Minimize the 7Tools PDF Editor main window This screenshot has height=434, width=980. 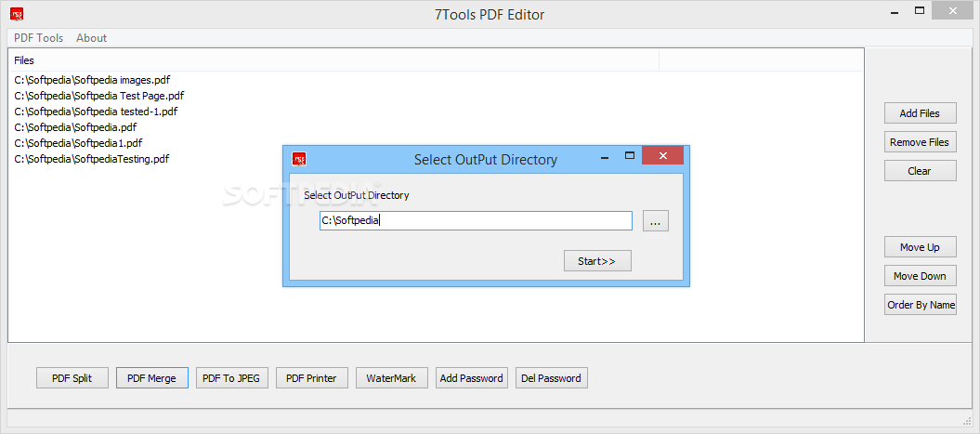pos(895,10)
